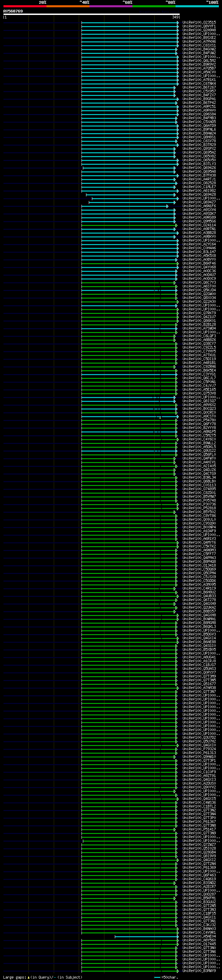Click the orange ~40% identity color segment
This screenshot has height=980, width=222.
(x=68, y=6)
